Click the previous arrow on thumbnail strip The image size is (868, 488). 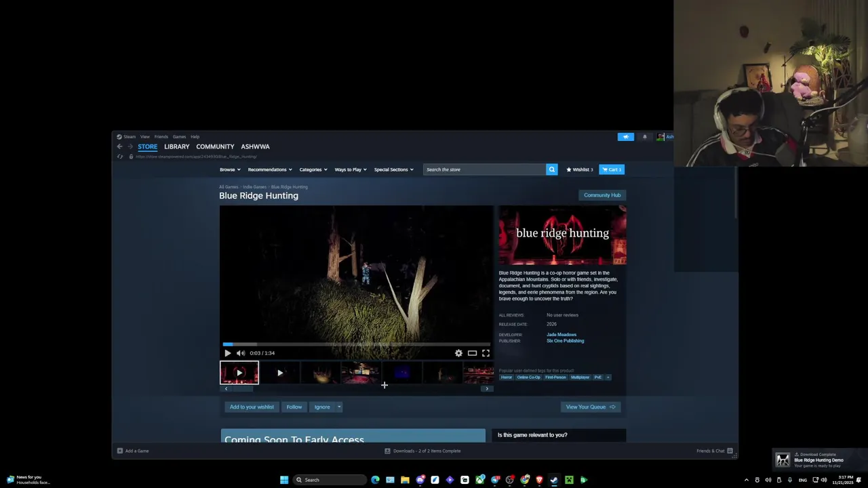coord(226,389)
